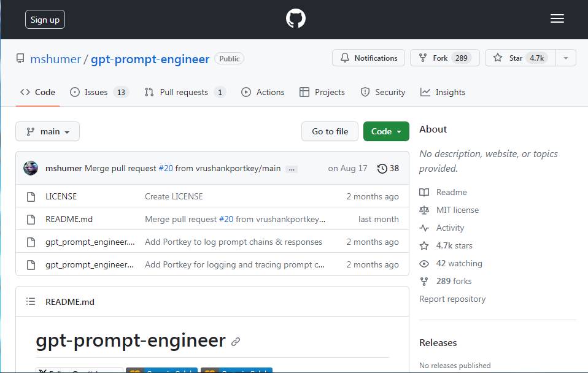Toggle watching via the eye icon
Screen dimensions: 588x373
pyautogui.click(x=424, y=263)
